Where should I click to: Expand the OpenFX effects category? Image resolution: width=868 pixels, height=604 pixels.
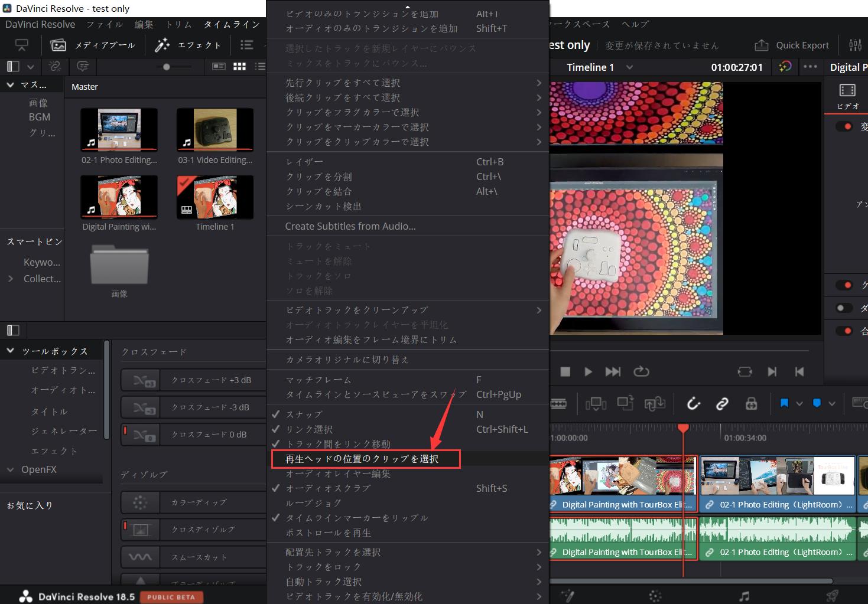point(10,469)
